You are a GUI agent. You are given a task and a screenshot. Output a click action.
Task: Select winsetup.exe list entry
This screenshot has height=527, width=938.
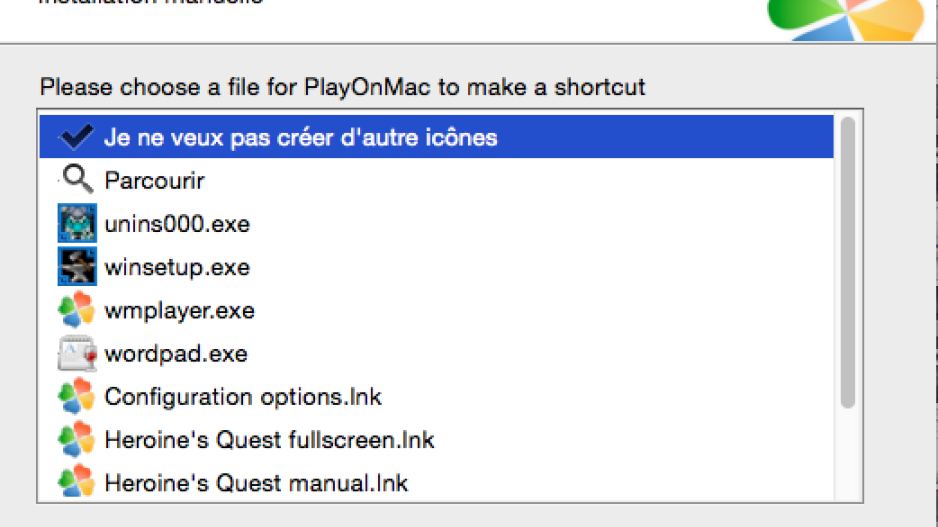tap(177, 267)
